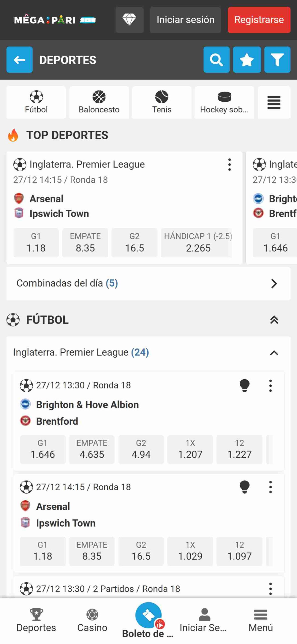This screenshot has height=644, width=297.
Task: Select the Baloncesto sport tab
Action: click(x=99, y=102)
